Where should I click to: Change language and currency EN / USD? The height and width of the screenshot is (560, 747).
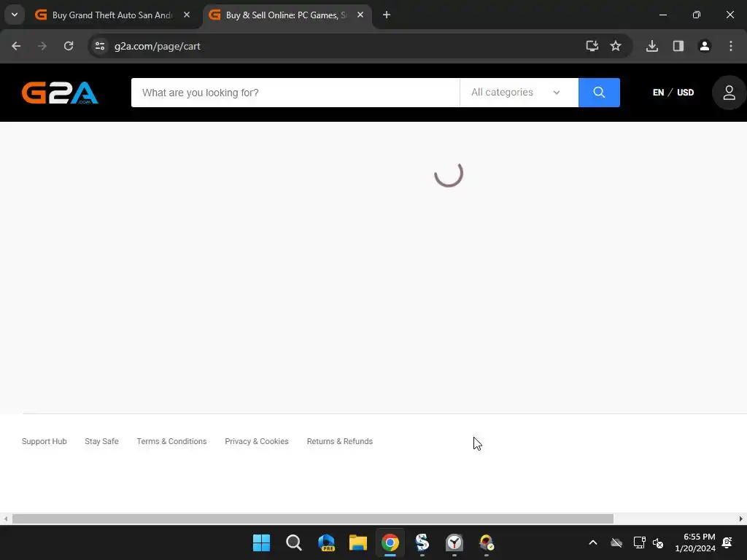coord(673,93)
